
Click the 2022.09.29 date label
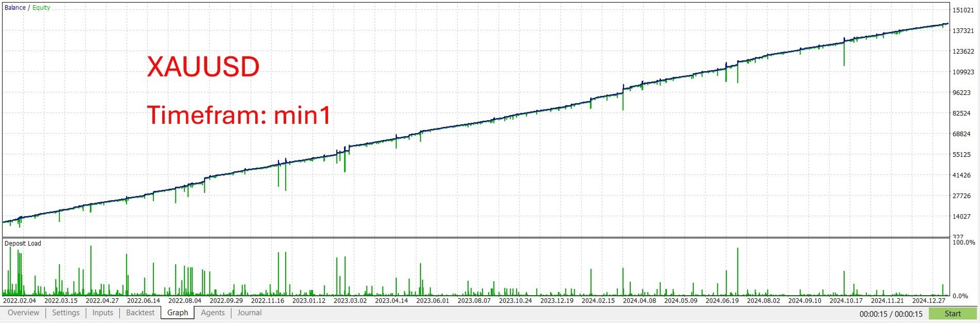tap(226, 301)
